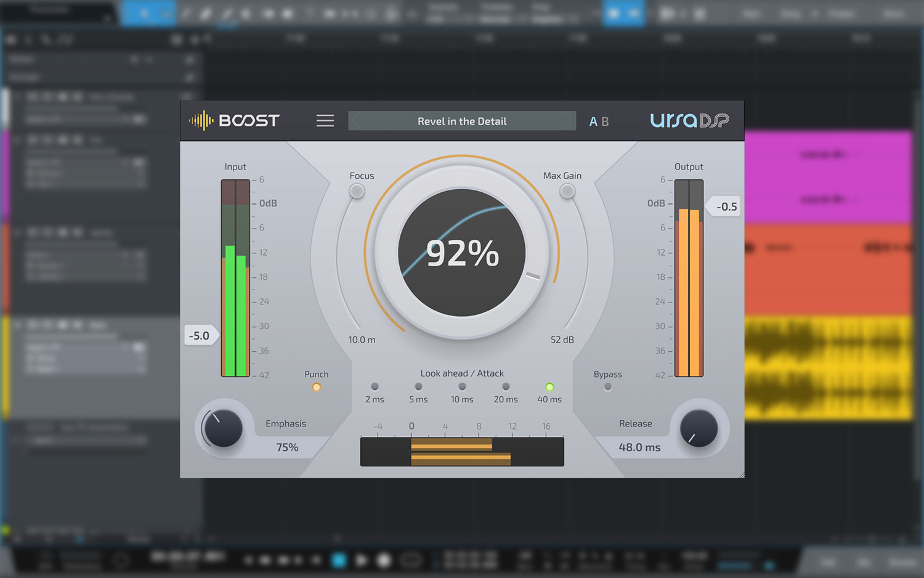This screenshot has height=578, width=924.
Task: Click the Max Gain value 52 dB
Action: (562, 340)
